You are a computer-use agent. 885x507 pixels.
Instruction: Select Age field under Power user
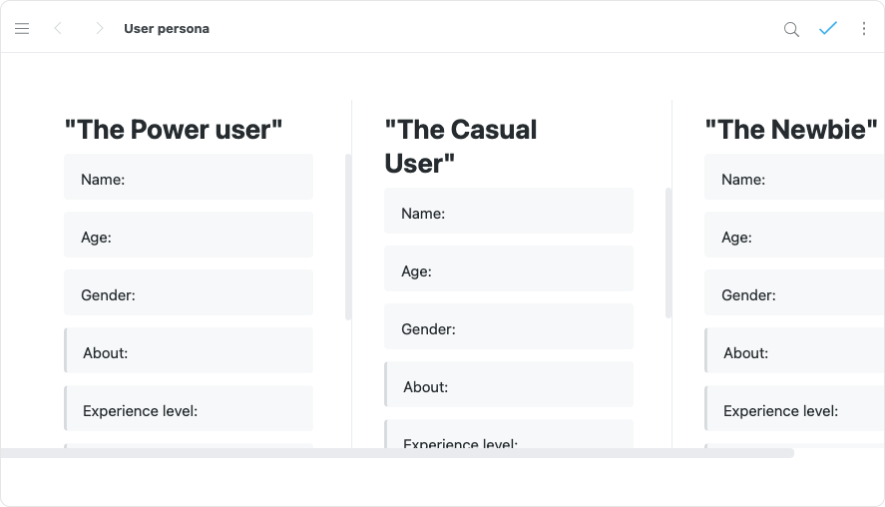188,237
